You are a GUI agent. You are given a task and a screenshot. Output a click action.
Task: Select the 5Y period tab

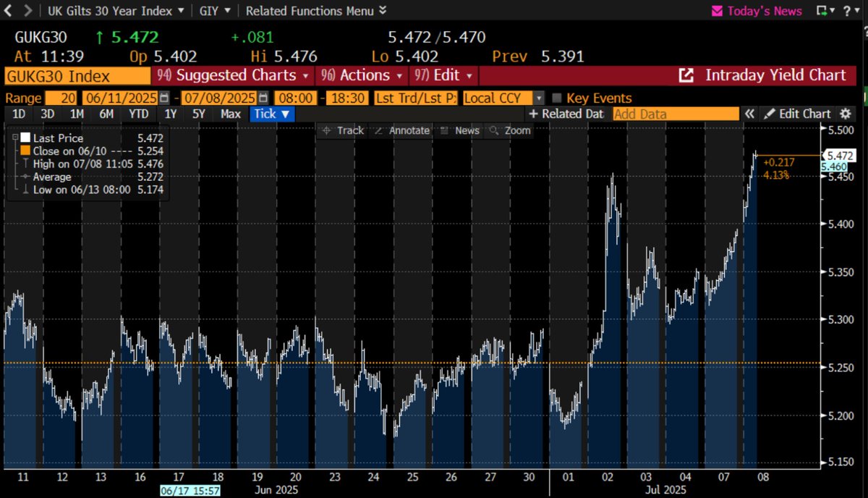tap(198, 114)
